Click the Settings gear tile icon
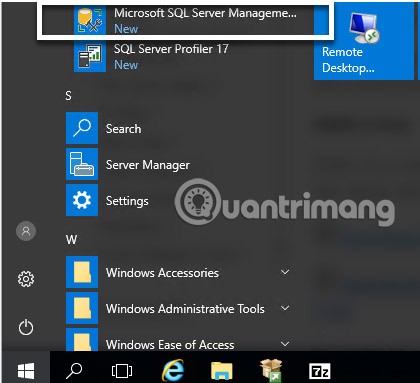The width and height of the screenshot is (420, 383). [x=82, y=200]
